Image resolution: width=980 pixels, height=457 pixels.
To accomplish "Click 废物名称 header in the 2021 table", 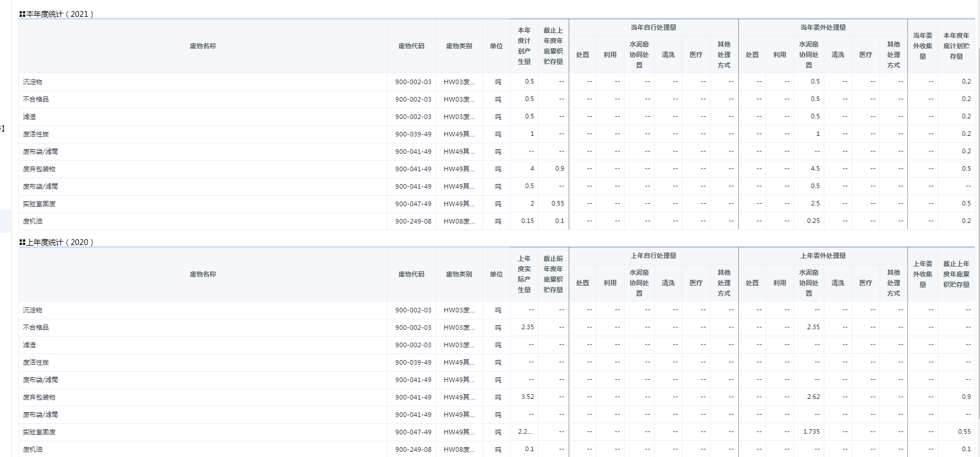I will point(203,46).
